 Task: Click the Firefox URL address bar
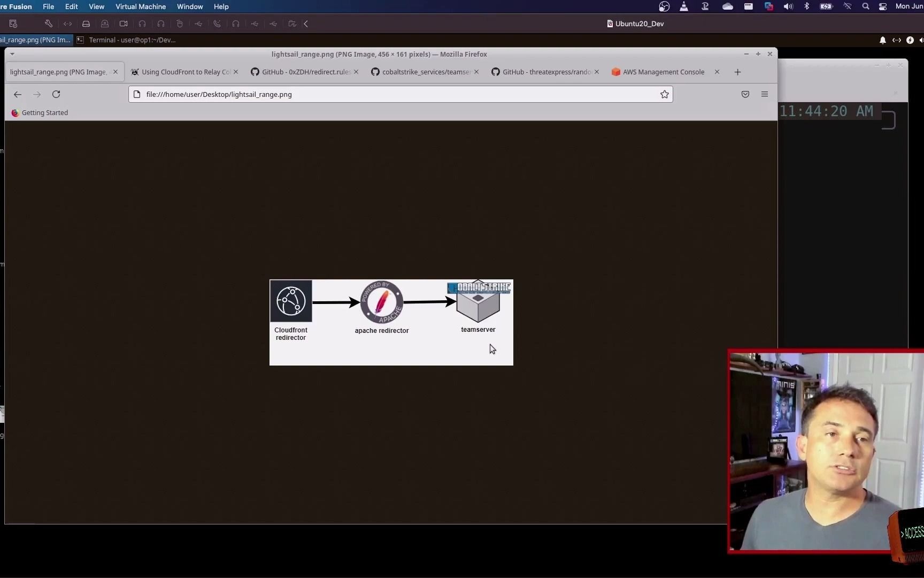coord(400,94)
